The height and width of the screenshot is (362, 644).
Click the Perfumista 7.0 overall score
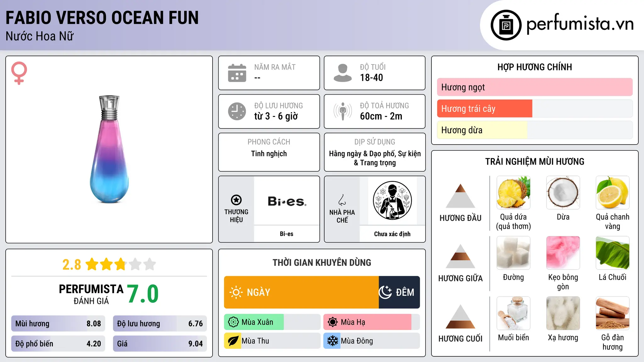pyautogui.click(x=143, y=294)
